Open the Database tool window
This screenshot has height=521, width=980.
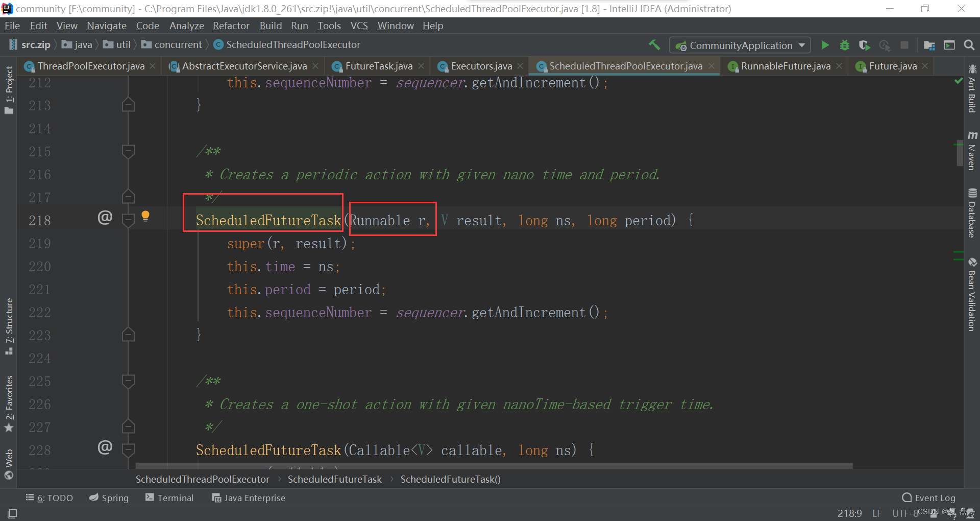(972, 213)
